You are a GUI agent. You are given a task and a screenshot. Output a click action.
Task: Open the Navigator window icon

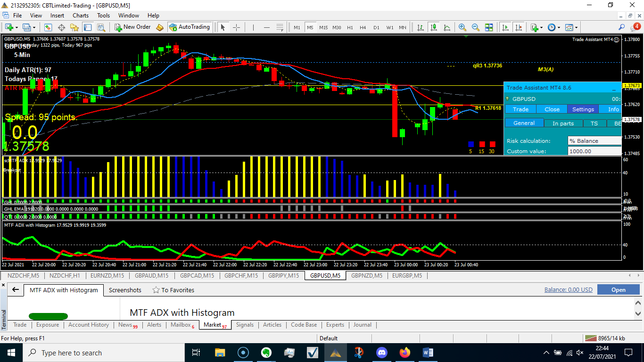coord(74,27)
